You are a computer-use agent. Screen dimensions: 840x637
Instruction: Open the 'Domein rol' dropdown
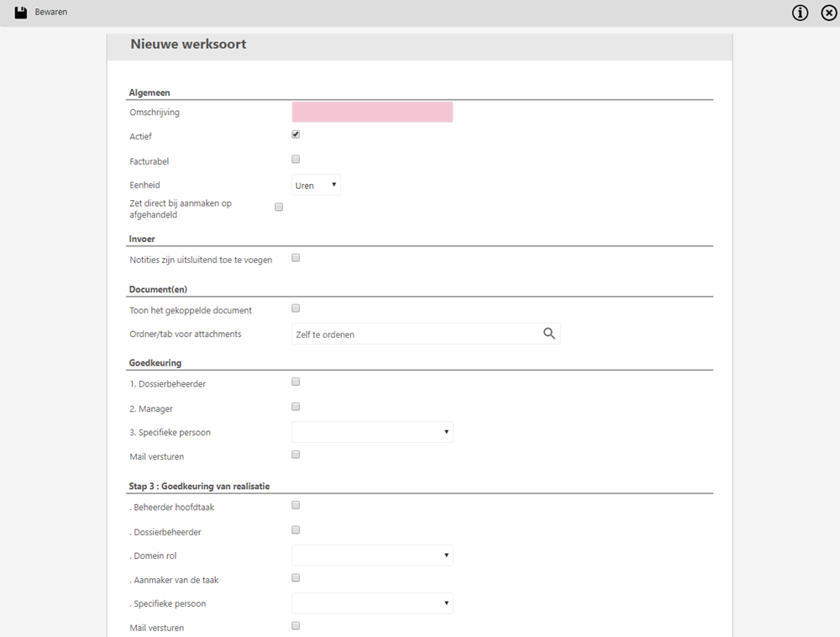(372, 555)
